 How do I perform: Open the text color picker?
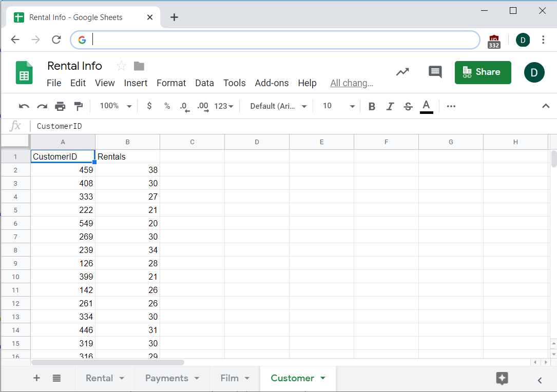pos(426,106)
